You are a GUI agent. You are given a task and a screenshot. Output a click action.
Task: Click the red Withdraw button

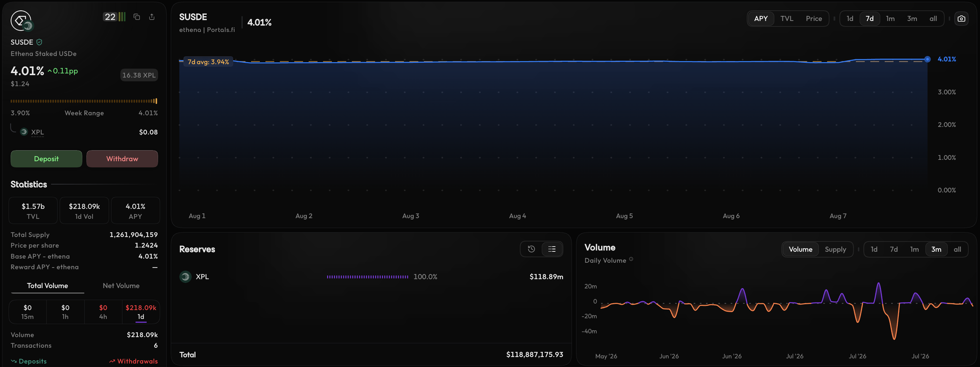point(122,159)
